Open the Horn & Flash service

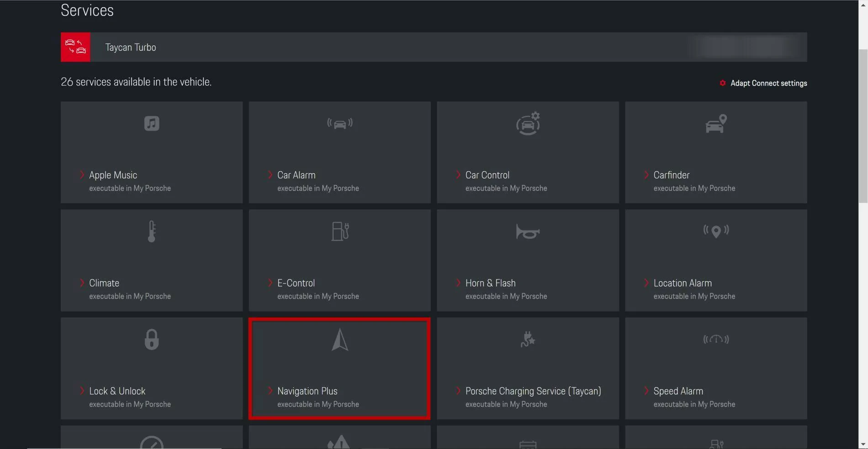click(528, 260)
